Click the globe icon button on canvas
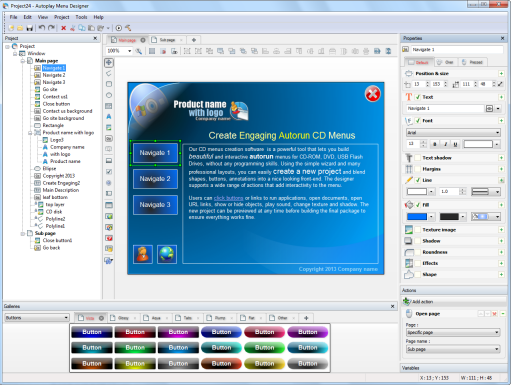 167,254
